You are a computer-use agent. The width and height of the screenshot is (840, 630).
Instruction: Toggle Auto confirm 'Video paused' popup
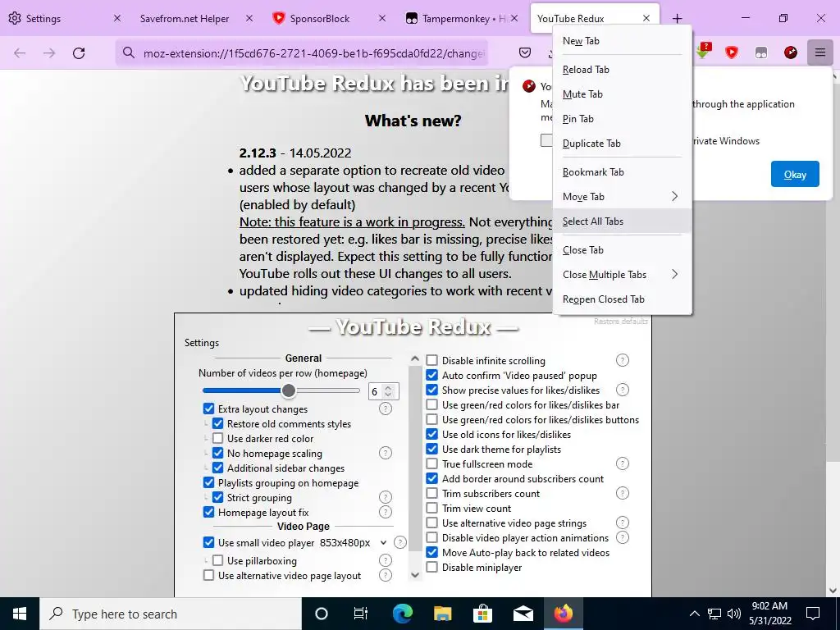tap(431, 376)
